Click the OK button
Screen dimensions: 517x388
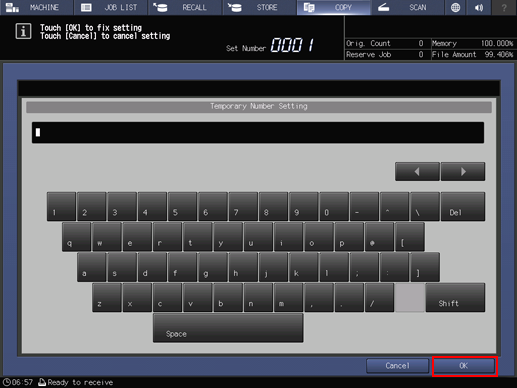(x=464, y=366)
